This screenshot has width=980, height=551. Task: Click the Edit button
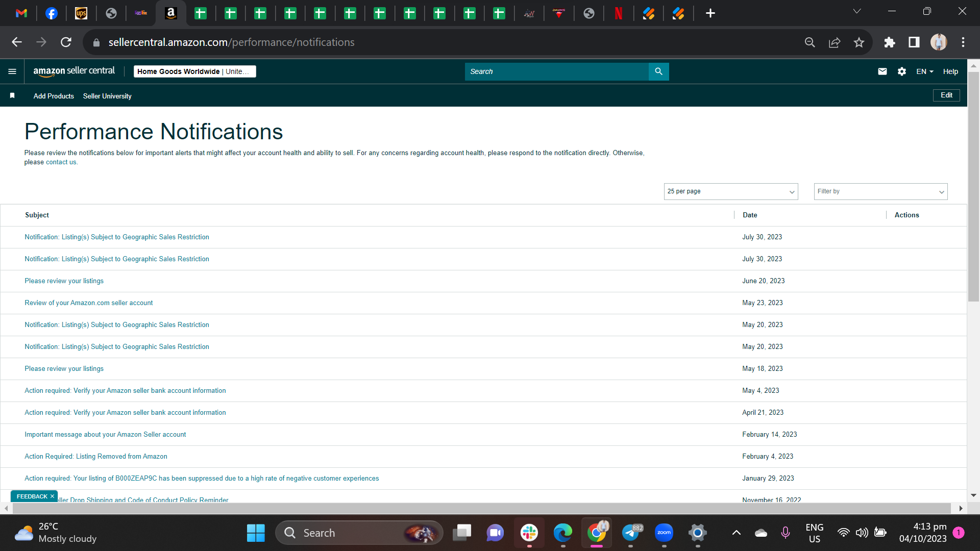(946, 95)
